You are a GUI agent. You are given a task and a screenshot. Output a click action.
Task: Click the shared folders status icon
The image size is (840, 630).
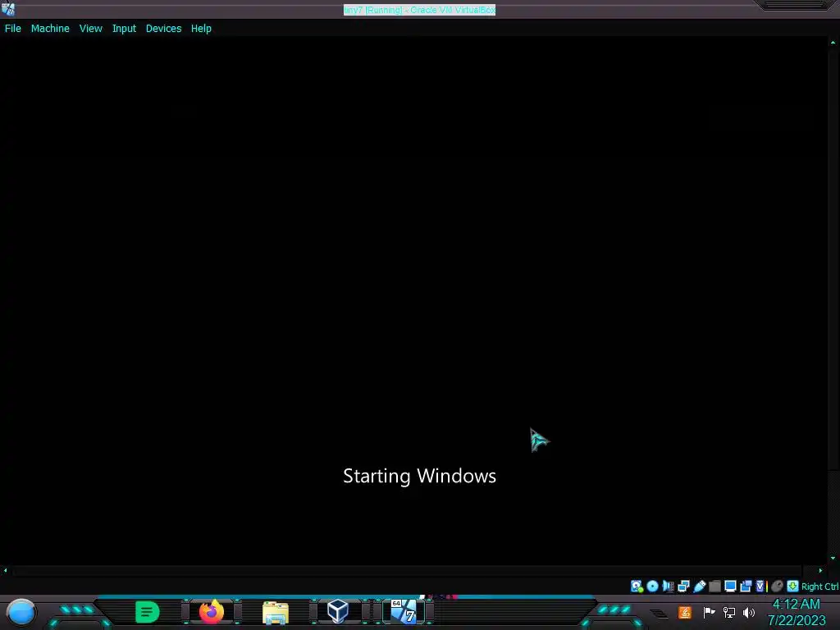tap(714, 586)
